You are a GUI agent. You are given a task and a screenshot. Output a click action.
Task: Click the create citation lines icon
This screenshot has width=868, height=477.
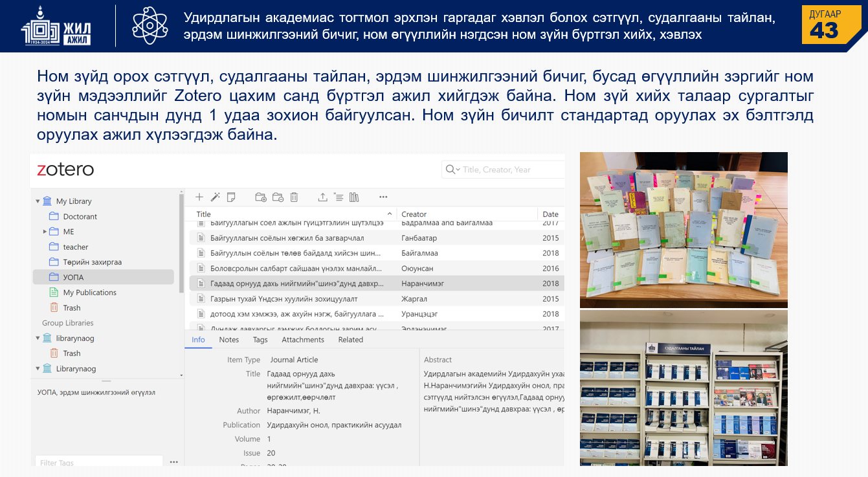[x=338, y=197]
